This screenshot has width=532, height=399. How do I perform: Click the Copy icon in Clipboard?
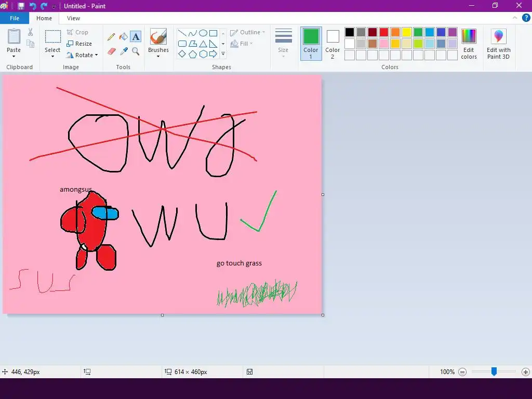(31, 44)
